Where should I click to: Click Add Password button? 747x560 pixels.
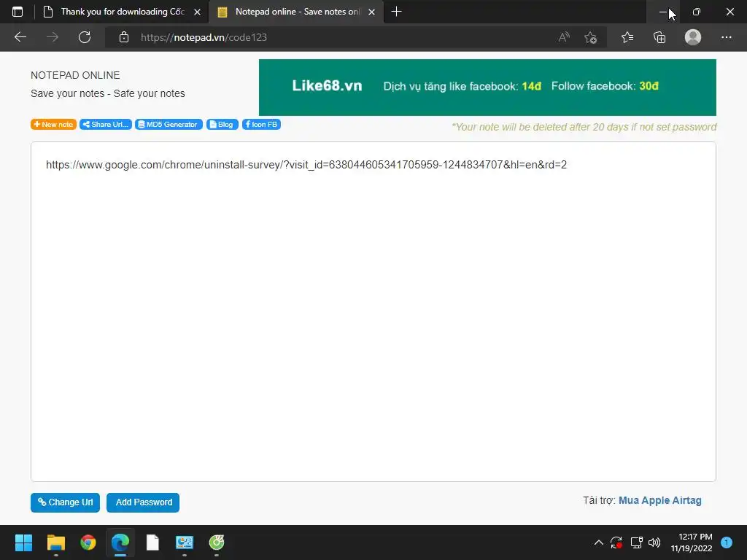pos(143,502)
